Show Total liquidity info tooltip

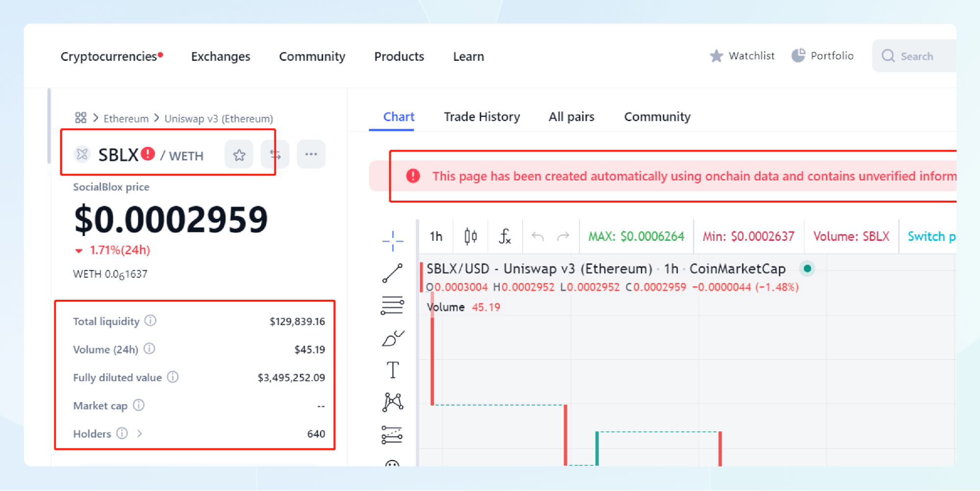[151, 321]
